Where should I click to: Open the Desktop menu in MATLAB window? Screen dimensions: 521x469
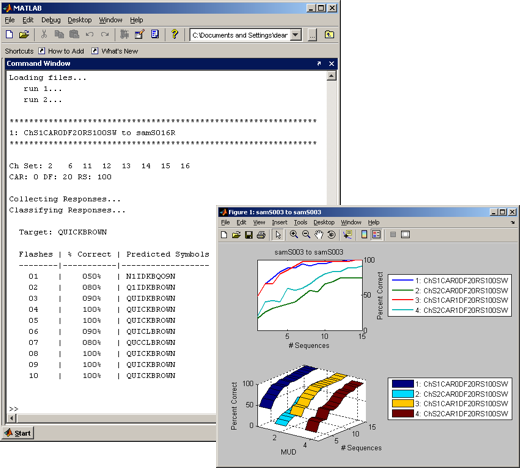(x=79, y=20)
